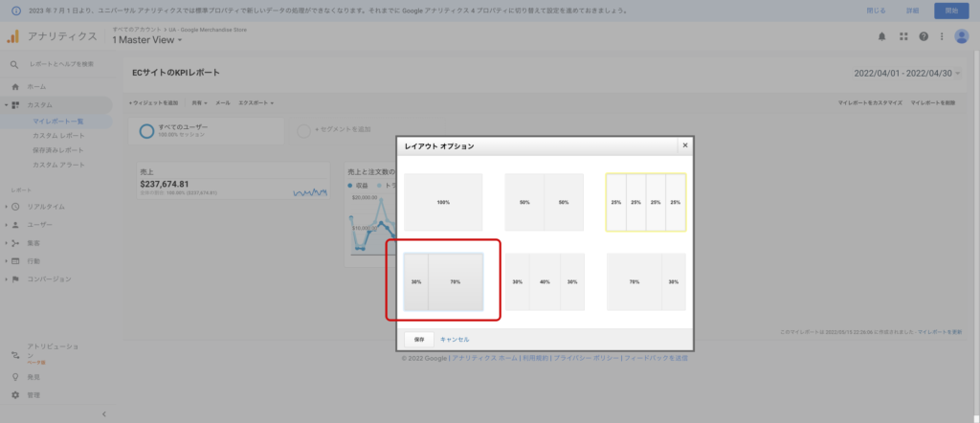Click the 保存 save button
The image size is (980, 423).
point(419,339)
